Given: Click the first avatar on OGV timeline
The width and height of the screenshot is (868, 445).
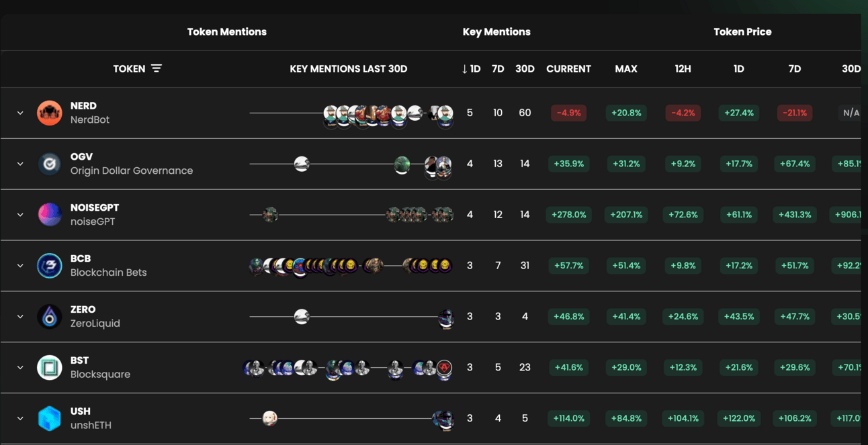Looking at the screenshot, I should pyautogui.click(x=302, y=164).
